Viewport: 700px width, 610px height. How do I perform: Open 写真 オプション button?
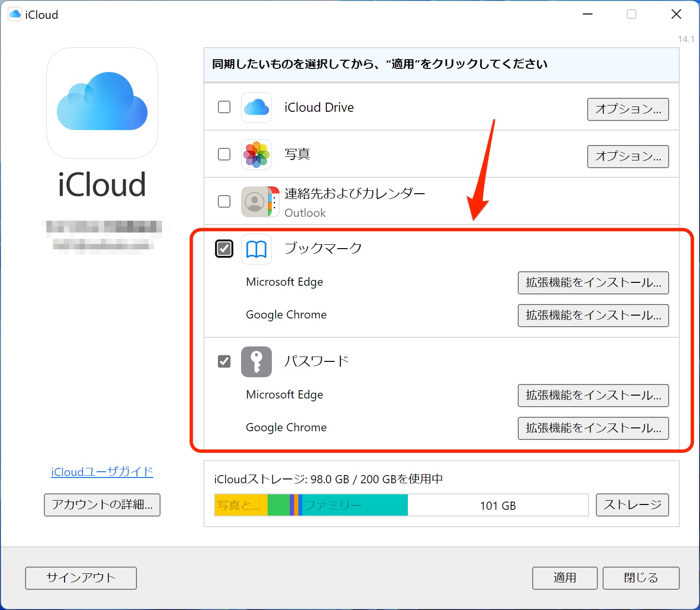tap(628, 157)
